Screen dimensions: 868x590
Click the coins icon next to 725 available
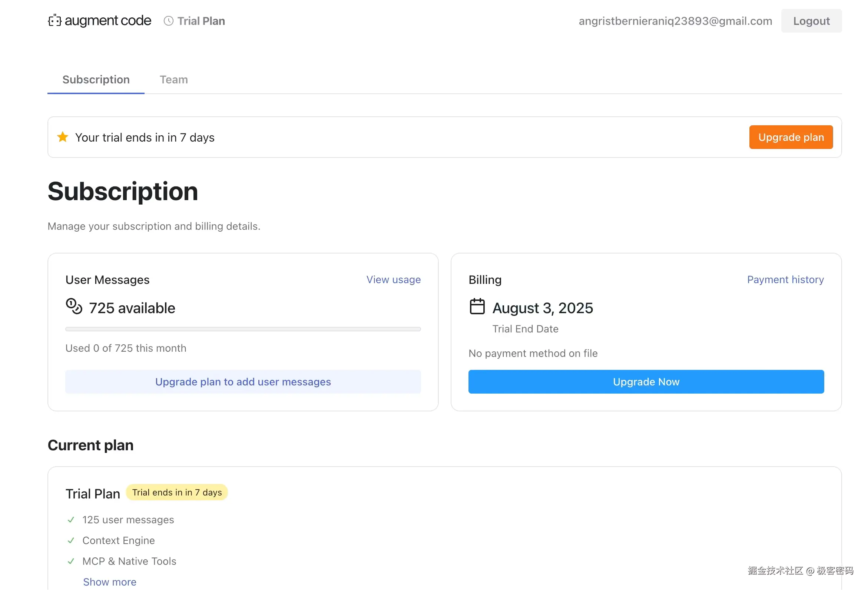(74, 306)
